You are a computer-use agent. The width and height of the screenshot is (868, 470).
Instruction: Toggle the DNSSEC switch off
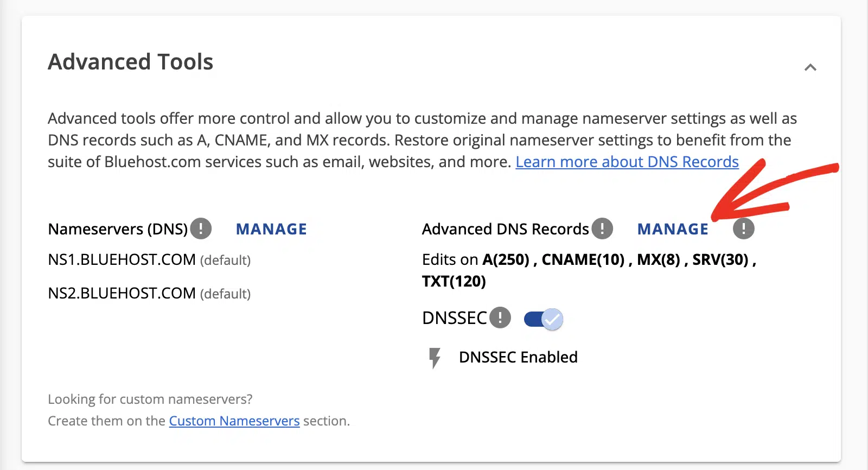544,319
